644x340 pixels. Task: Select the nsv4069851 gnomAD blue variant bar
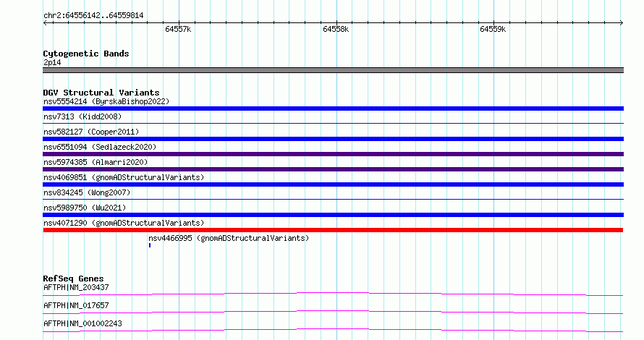coord(333,184)
